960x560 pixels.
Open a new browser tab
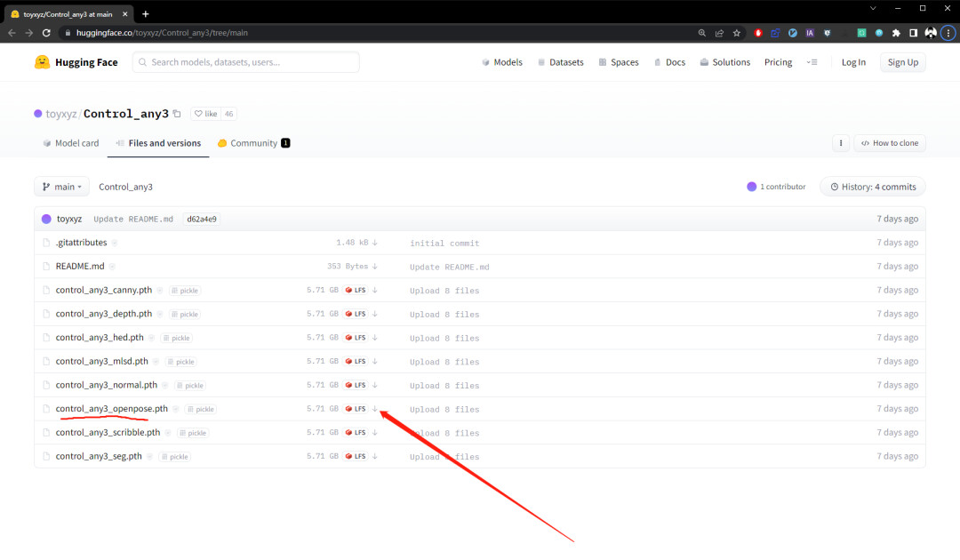pyautogui.click(x=145, y=13)
